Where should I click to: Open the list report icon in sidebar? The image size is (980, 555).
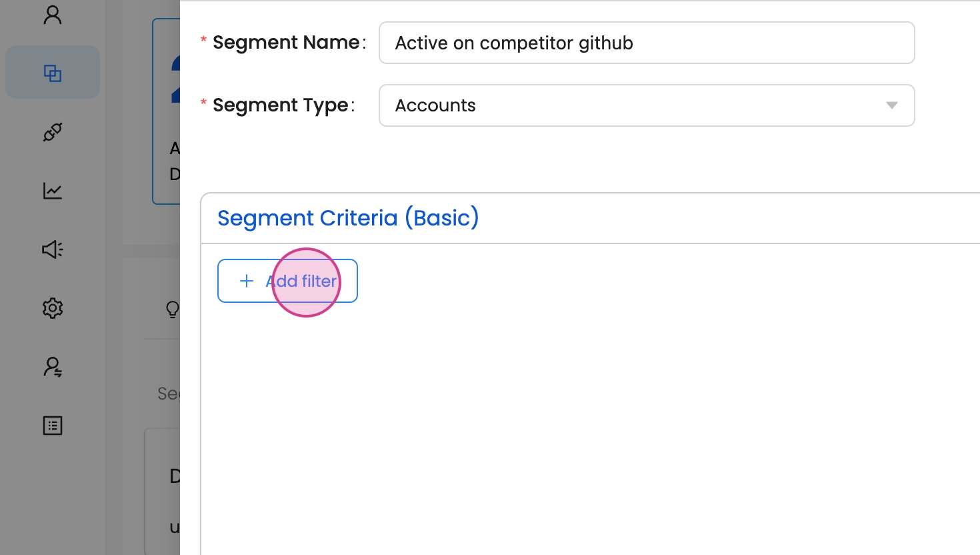(53, 426)
